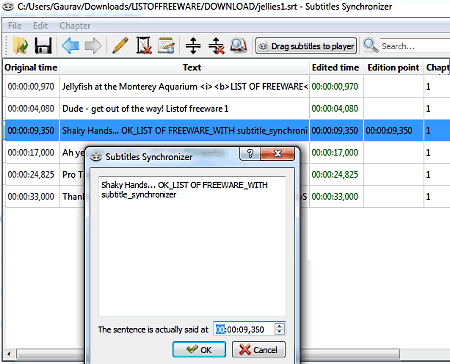The height and width of the screenshot is (364, 450).
Task: Click the Cancel button in dialog
Action: pos(259,350)
